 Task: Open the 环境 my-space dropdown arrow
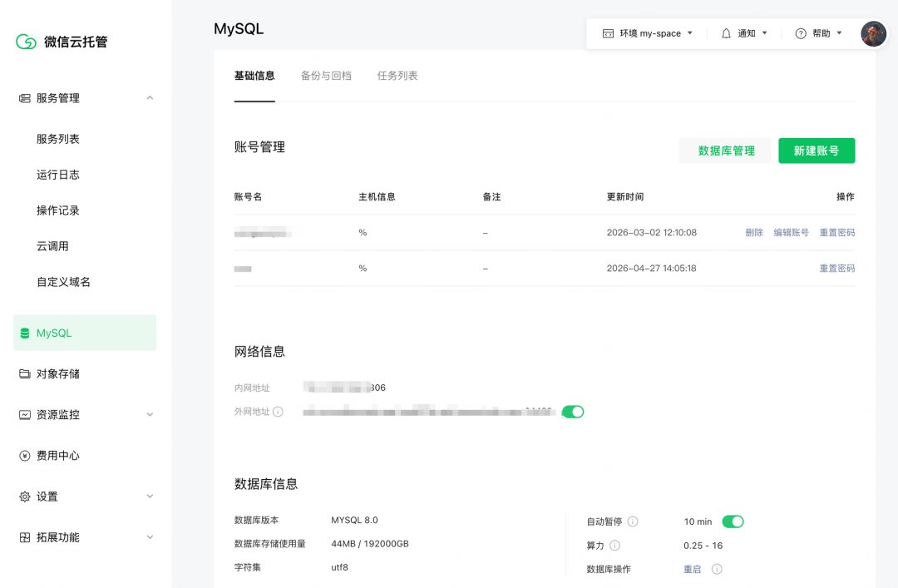click(x=689, y=33)
